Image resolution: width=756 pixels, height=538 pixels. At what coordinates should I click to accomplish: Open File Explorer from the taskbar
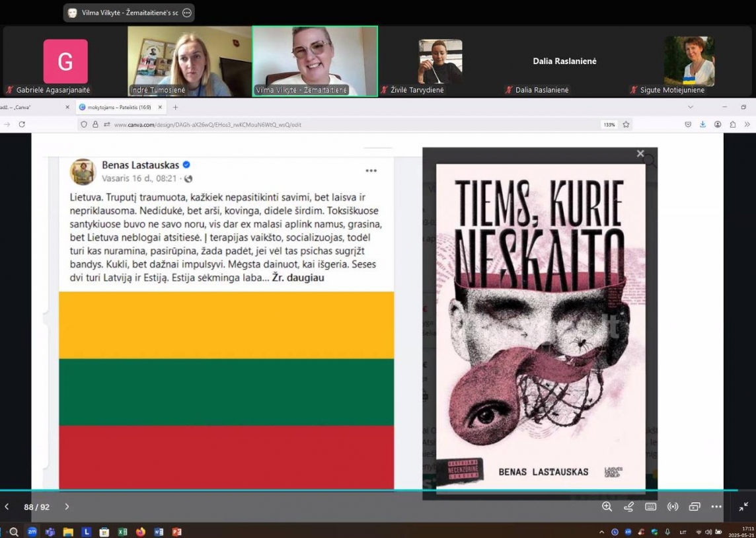tap(68, 532)
